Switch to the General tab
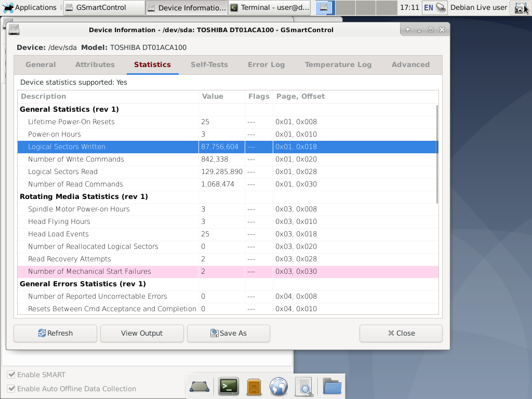The height and width of the screenshot is (399, 532). pos(41,65)
